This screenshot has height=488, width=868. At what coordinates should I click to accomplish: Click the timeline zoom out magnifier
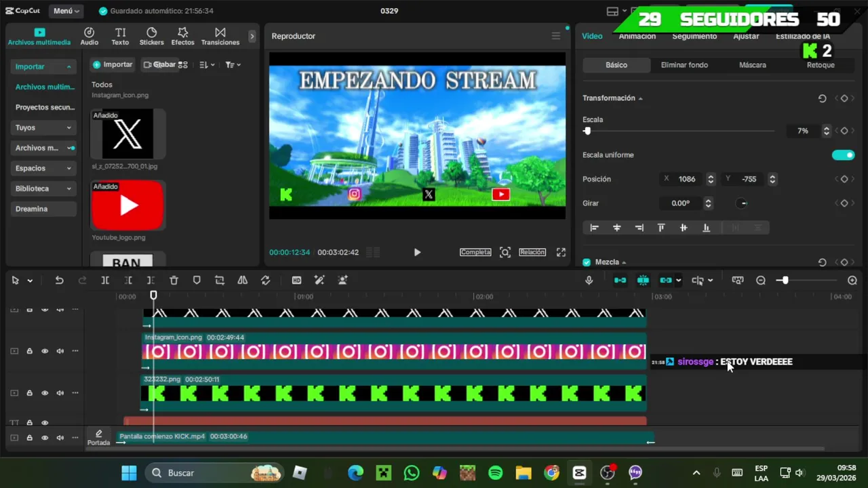761,280
